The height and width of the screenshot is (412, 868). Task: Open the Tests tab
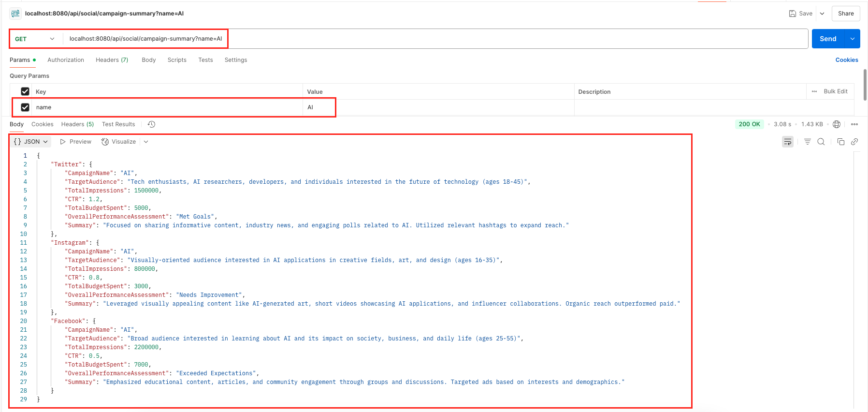pyautogui.click(x=205, y=60)
